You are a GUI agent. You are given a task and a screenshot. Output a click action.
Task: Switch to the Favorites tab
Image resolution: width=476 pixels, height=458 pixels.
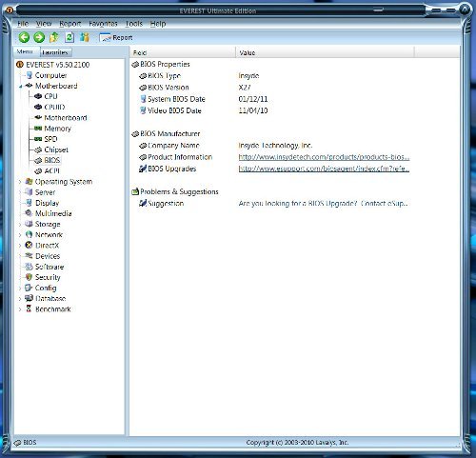(x=54, y=52)
